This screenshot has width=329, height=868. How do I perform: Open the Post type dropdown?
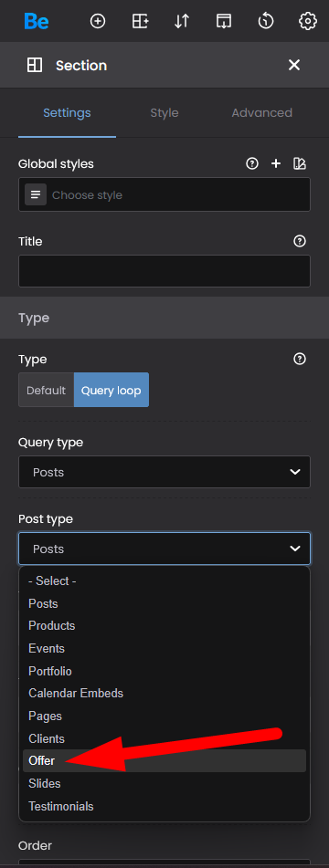coord(164,549)
